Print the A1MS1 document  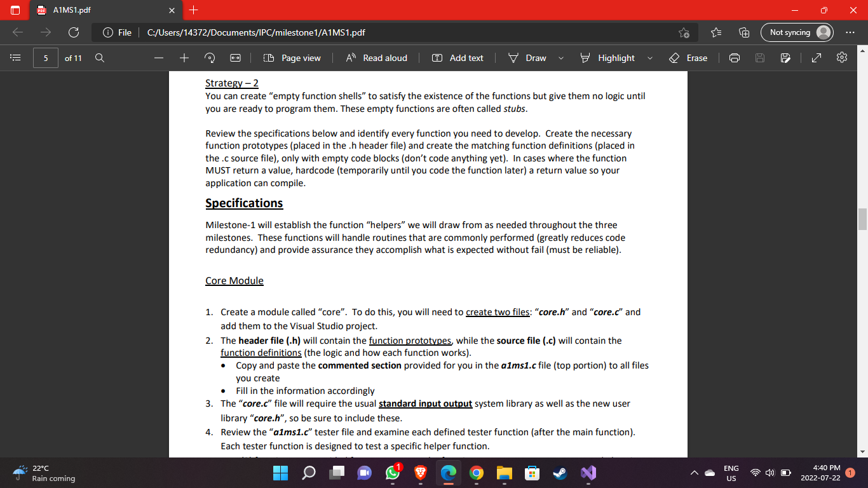(734, 57)
